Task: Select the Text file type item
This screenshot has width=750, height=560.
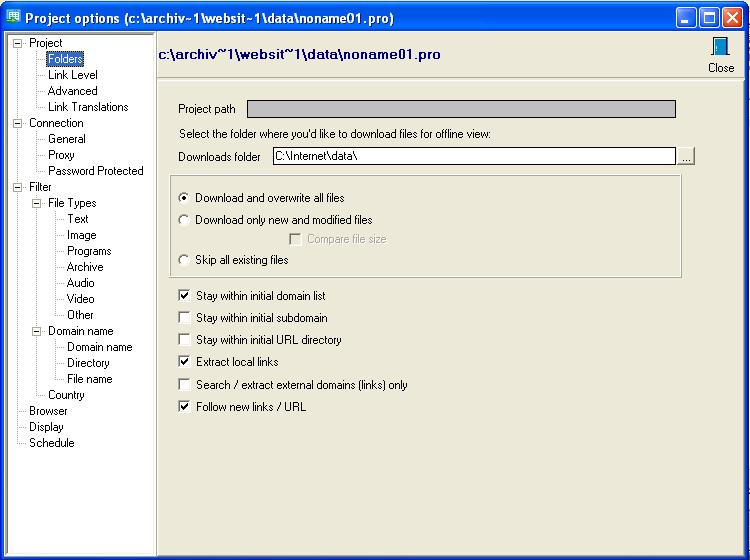Action: [77, 219]
